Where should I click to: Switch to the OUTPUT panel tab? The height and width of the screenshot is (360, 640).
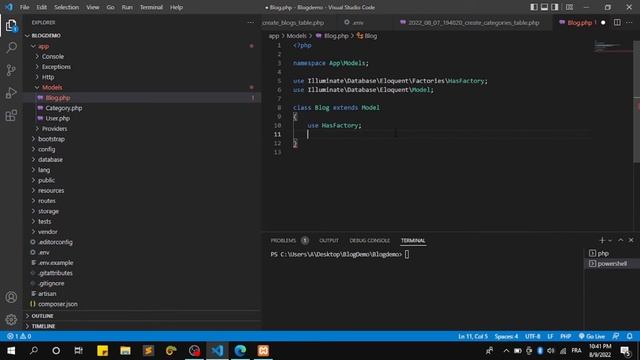click(329, 240)
